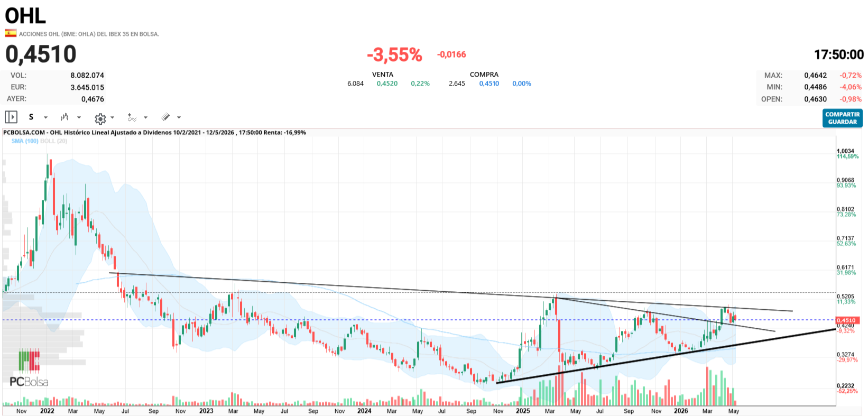
Task: Click the 2022 label on time axis
Action: [47, 411]
